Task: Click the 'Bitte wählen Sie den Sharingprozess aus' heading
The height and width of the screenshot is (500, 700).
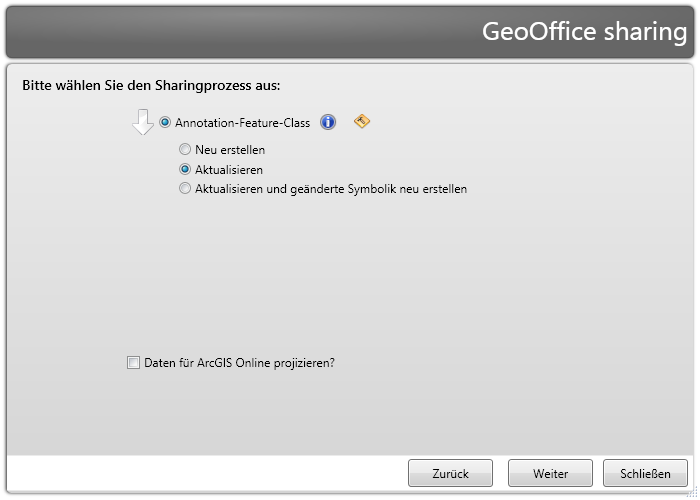Action: 151,85
